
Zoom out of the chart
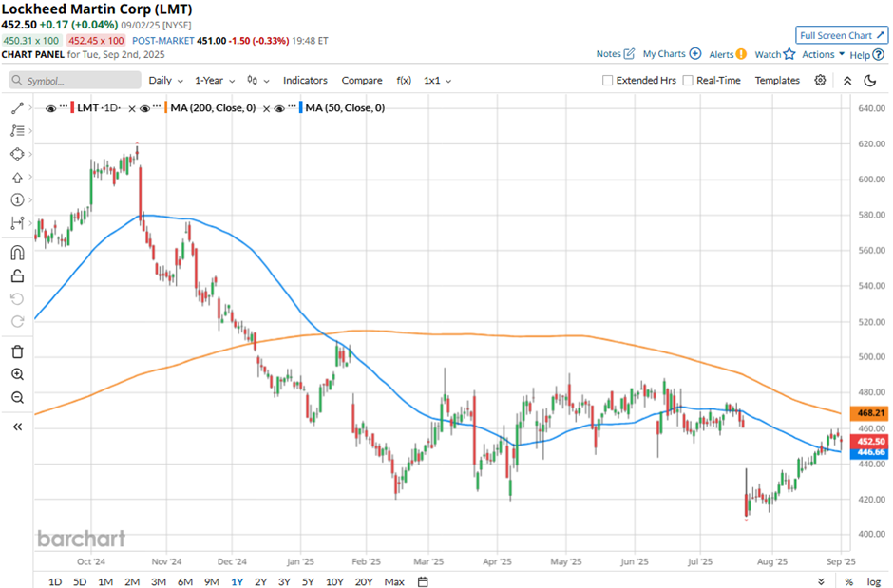click(x=17, y=397)
